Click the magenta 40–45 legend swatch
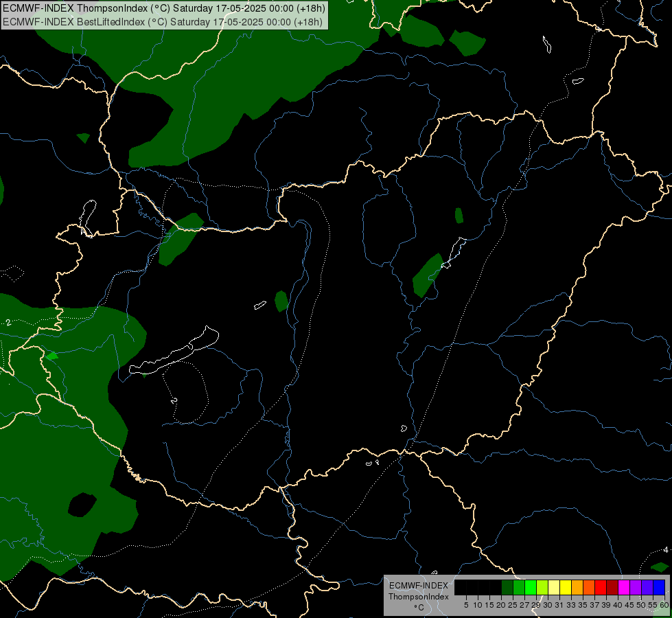Viewport: 672px width, 618px height. pos(624,588)
